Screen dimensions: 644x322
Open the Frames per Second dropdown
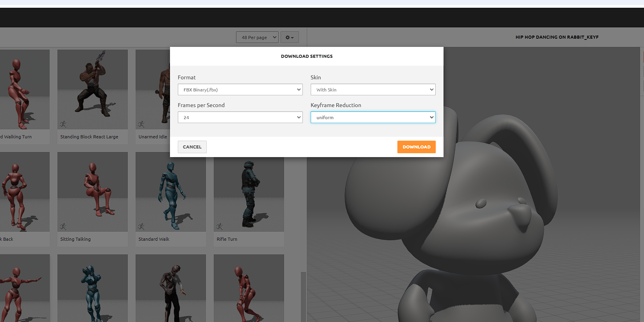pyautogui.click(x=240, y=117)
